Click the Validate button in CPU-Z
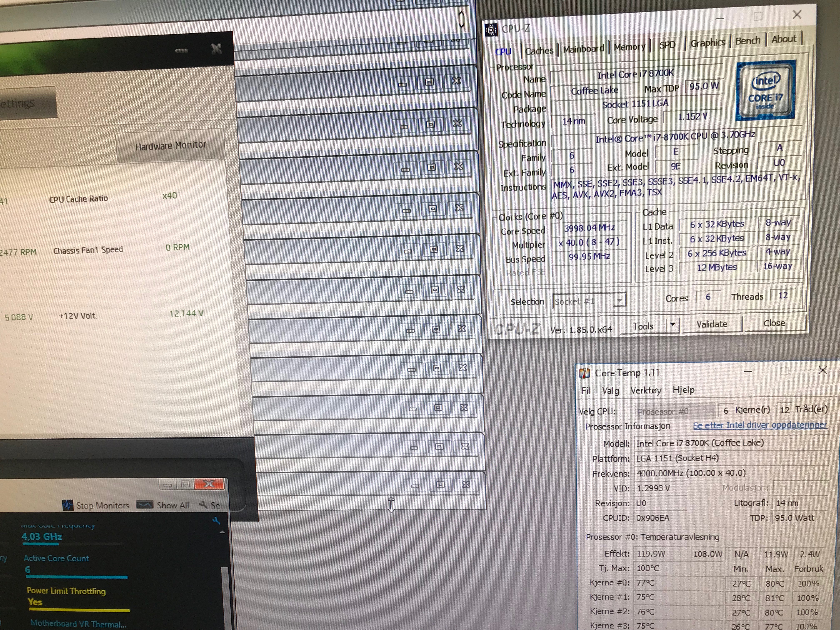This screenshot has height=630, width=840. [712, 324]
